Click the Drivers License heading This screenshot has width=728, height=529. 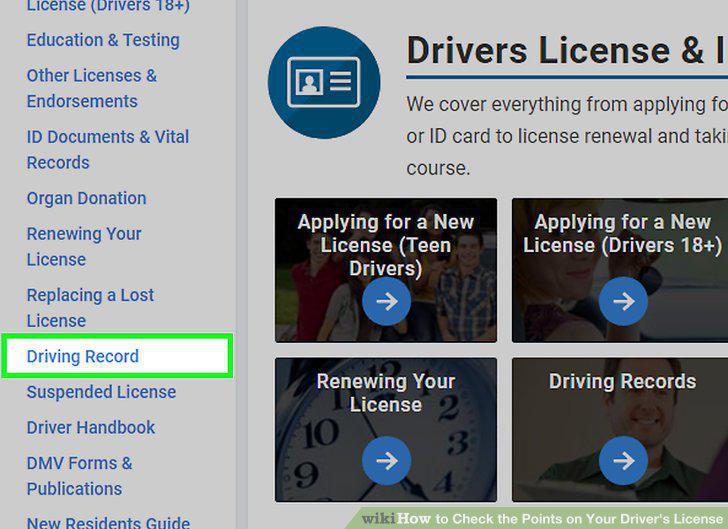(567, 50)
